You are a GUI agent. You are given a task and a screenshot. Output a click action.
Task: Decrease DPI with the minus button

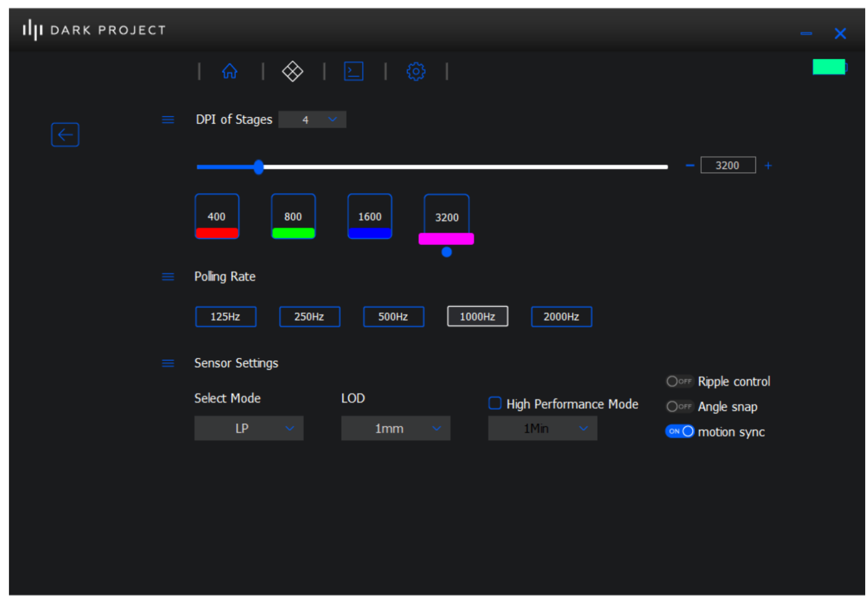click(689, 165)
